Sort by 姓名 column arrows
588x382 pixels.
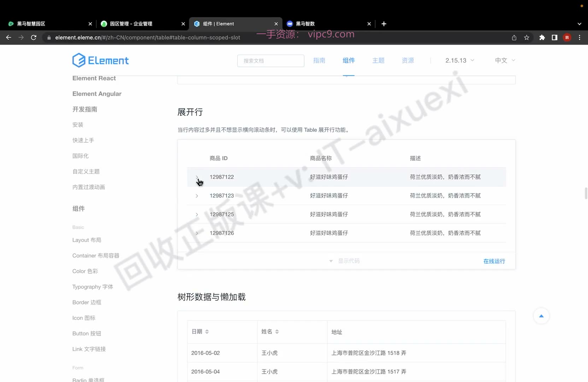tap(277, 332)
